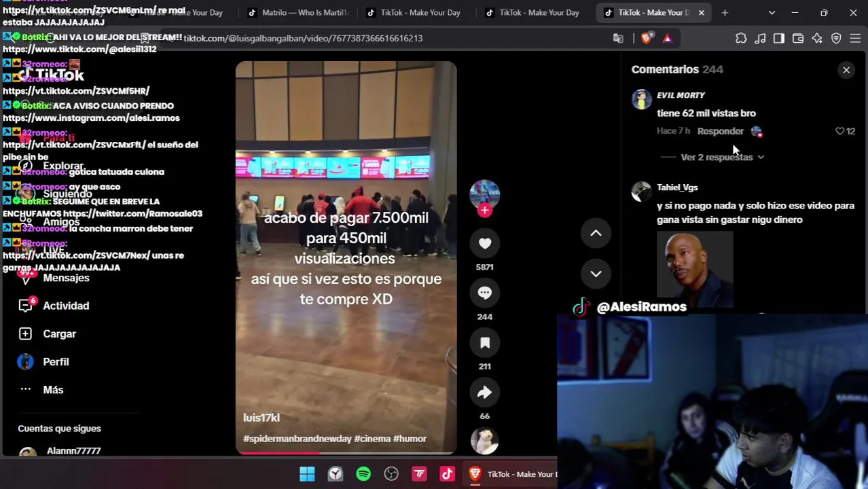Open #humor hashtag
The height and width of the screenshot is (489, 868).
(410, 439)
